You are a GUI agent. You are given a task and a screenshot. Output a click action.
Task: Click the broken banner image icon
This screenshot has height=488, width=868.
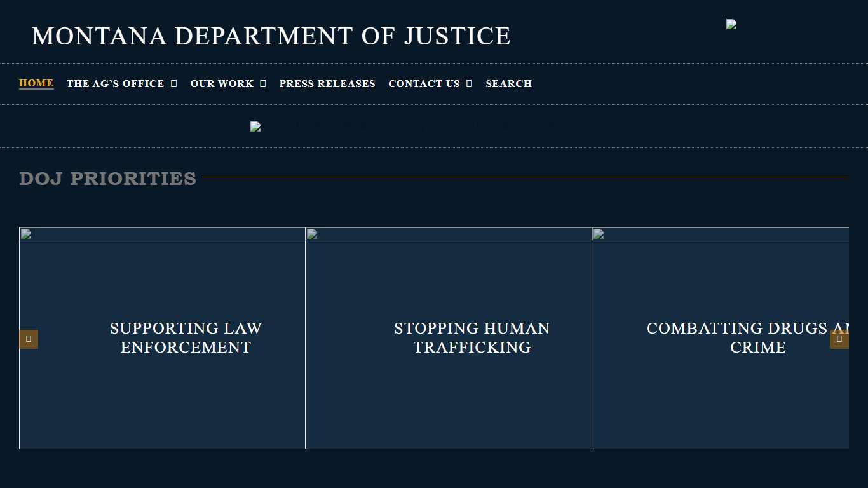(255, 126)
